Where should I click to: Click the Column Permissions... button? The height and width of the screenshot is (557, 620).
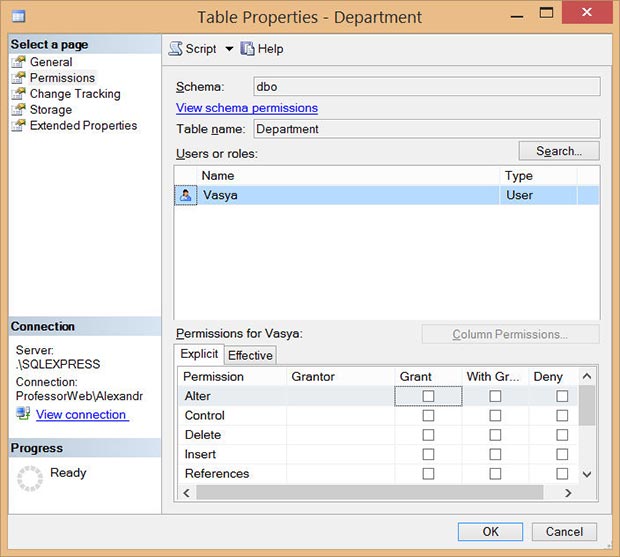tap(510, 334)
